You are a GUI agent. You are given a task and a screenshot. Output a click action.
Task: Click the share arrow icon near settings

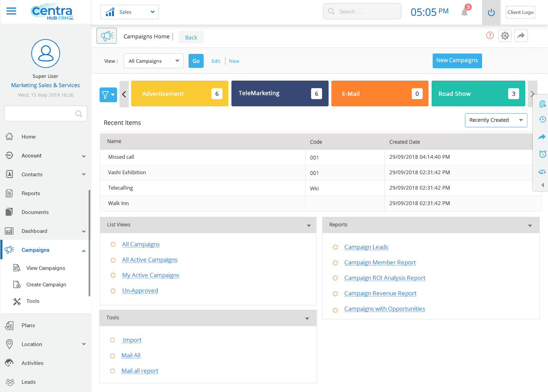pyautogui.click(x=521, y=36)
